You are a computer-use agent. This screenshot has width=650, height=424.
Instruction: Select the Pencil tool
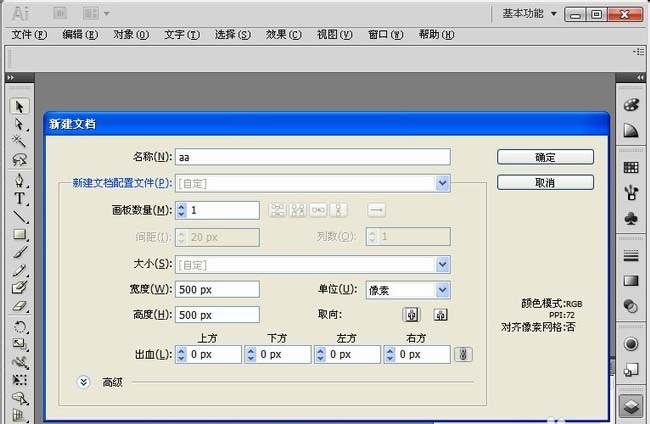coord(19,270)
